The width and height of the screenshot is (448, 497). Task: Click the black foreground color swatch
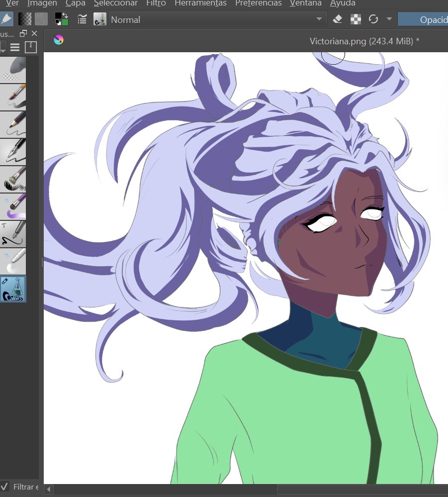58,16
